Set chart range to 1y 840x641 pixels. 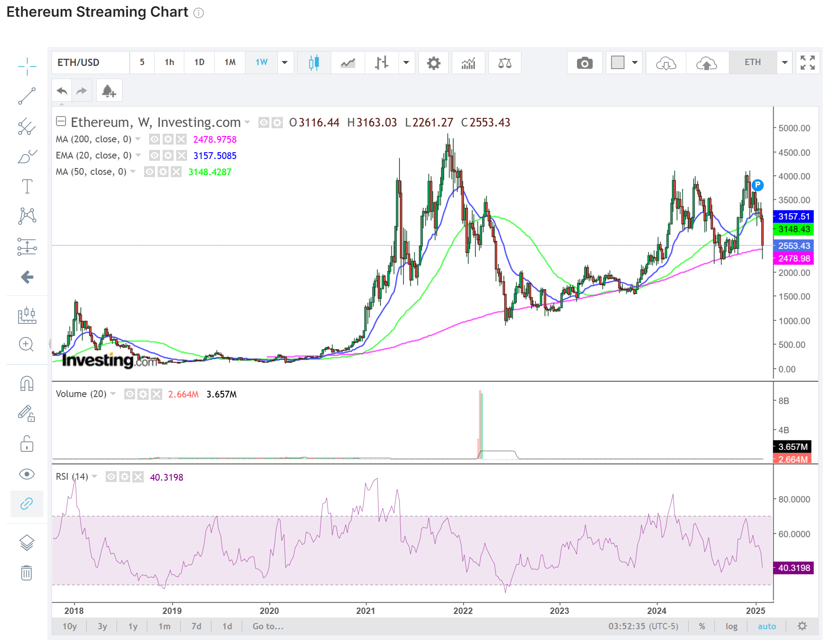(132, 626)
